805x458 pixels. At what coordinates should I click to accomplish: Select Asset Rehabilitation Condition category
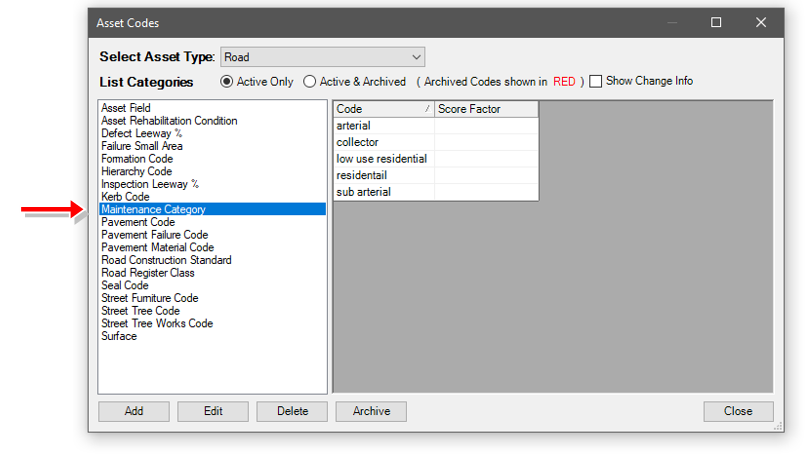[x=169, y=121]
